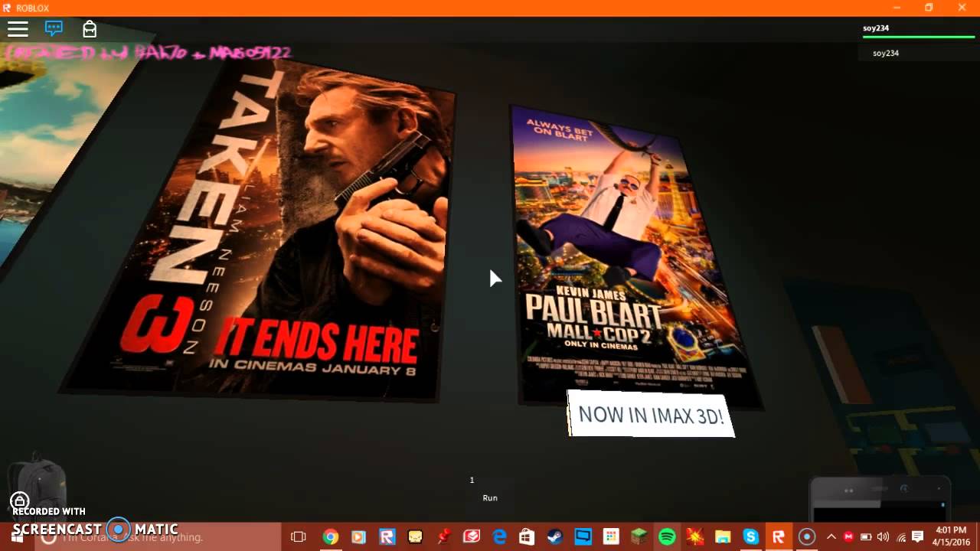Open the Roblox hamburger menu

[x=18, y=29]
